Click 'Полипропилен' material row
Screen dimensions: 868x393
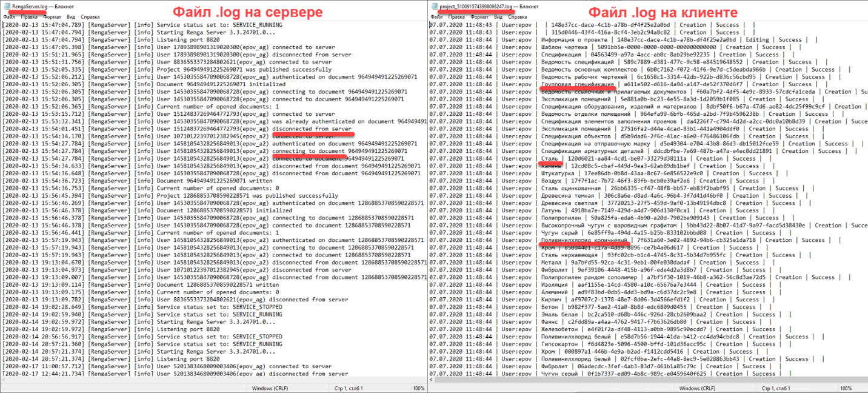[611, 218]
